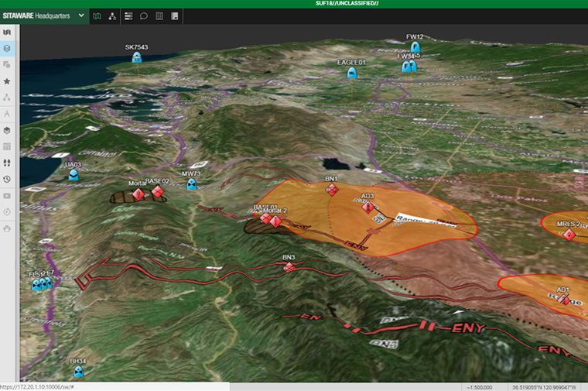Image resolution: width=588 pixels, height=391 pixels.
Task: Click the BN3 red hostile unit marker
Action: point(289,267)
